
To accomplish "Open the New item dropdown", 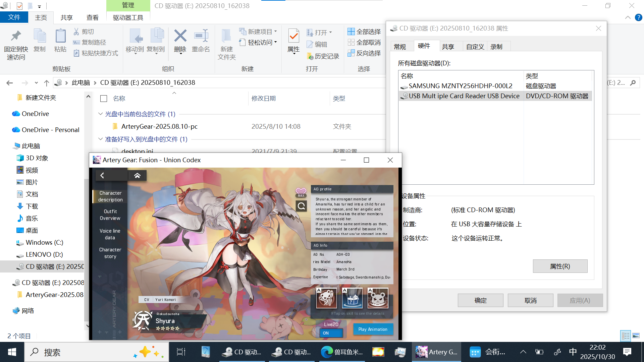I will click(x=258, y=32).
